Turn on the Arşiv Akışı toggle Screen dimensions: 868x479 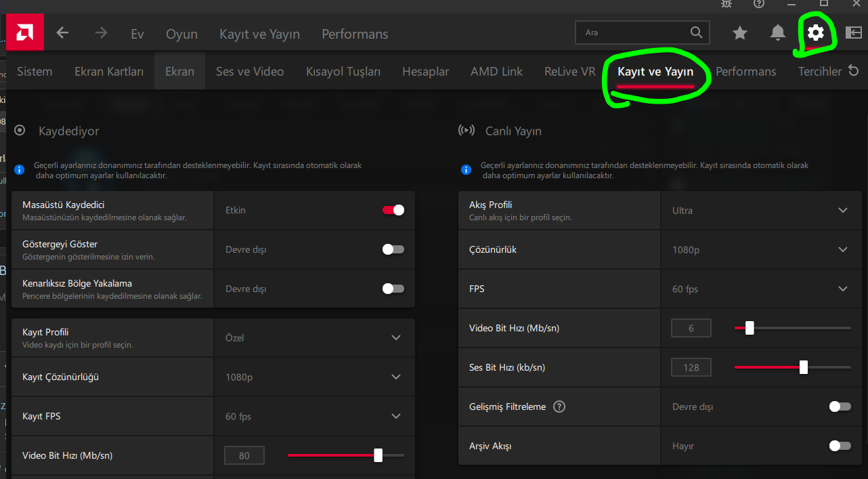click(840, 446)
